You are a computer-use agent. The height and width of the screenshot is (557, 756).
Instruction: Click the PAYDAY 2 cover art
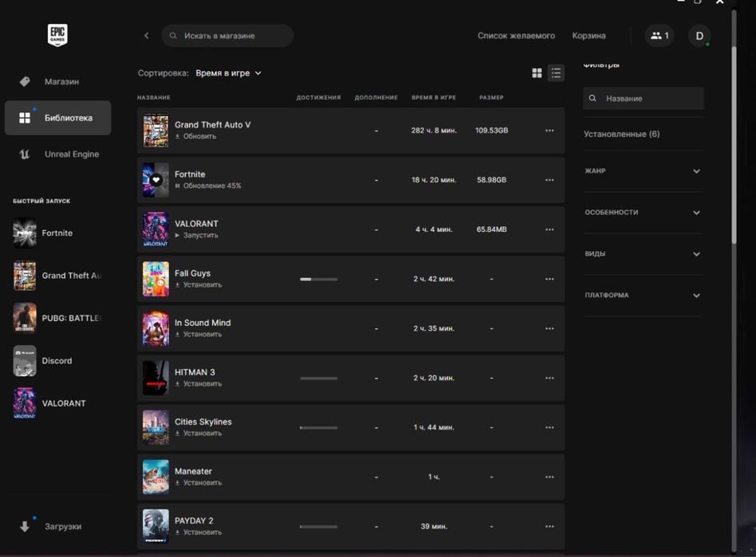[156, 527]
